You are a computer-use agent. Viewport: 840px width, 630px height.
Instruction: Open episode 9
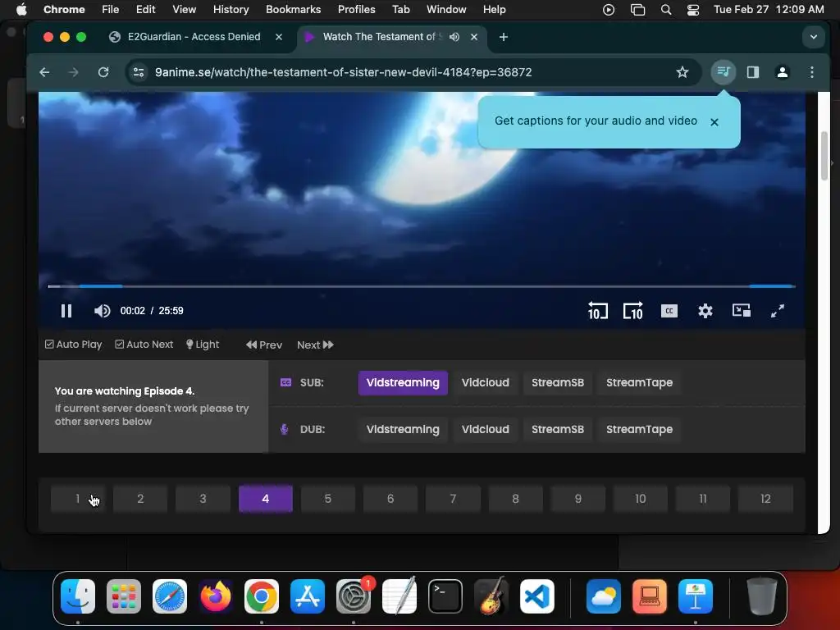tap(578, 499)
